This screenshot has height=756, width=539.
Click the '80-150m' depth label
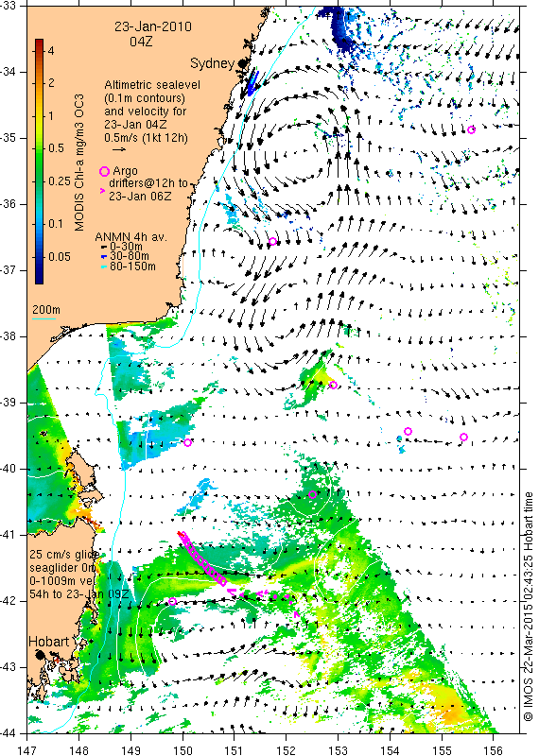(131, 266)
